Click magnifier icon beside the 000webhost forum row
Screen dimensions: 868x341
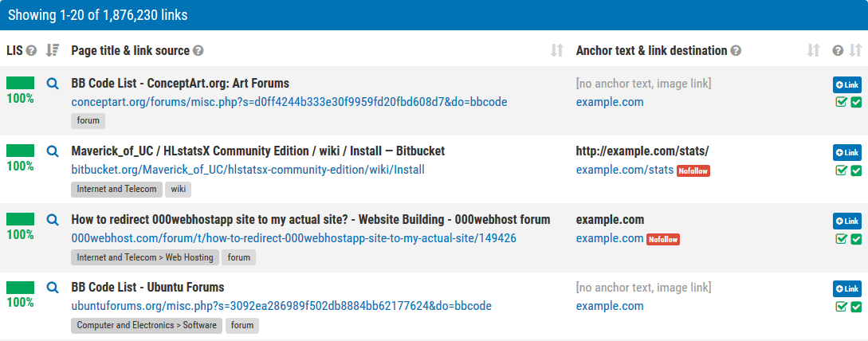[53, 219]
